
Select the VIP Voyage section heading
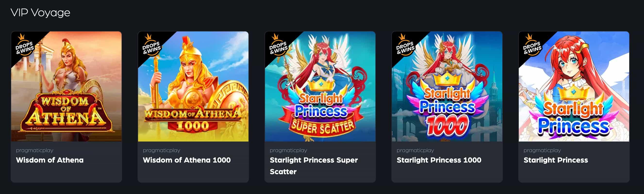coord(41,13)
